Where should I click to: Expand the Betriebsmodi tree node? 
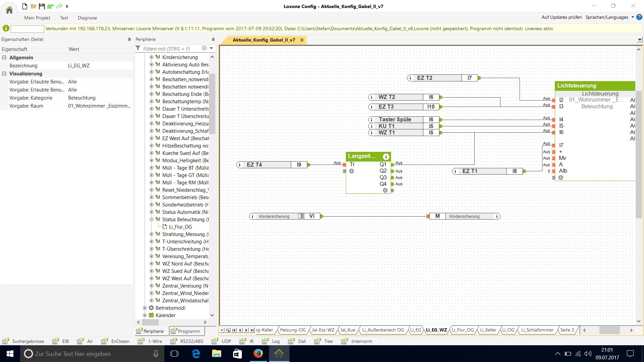[x=145, y=308]
